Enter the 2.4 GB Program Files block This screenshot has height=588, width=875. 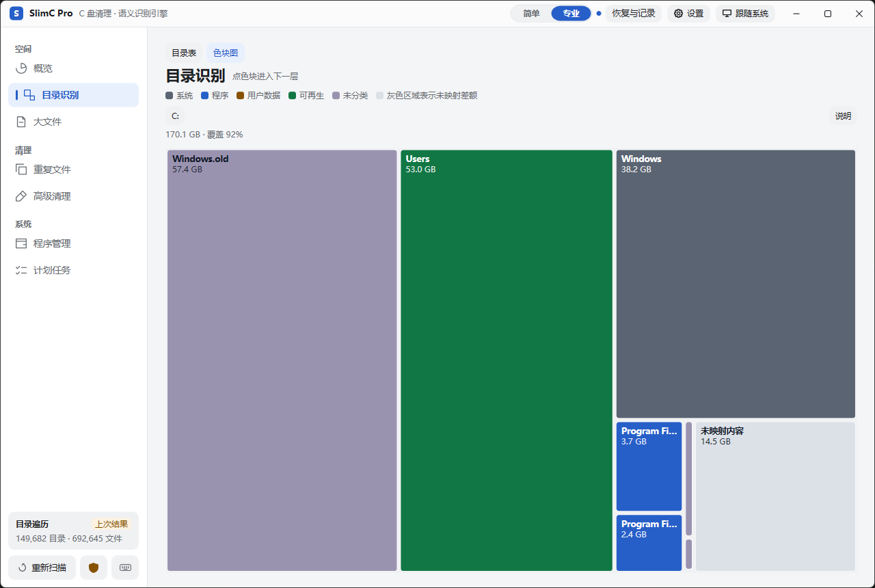(649, 543)
